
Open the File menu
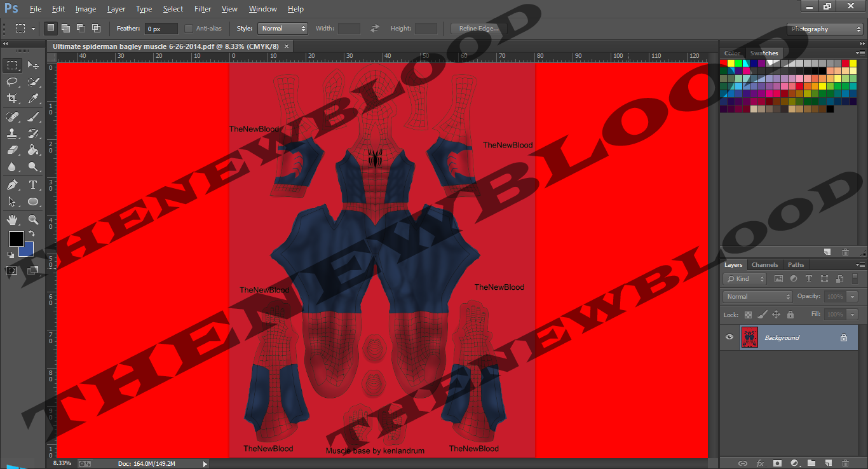[36, 9]
